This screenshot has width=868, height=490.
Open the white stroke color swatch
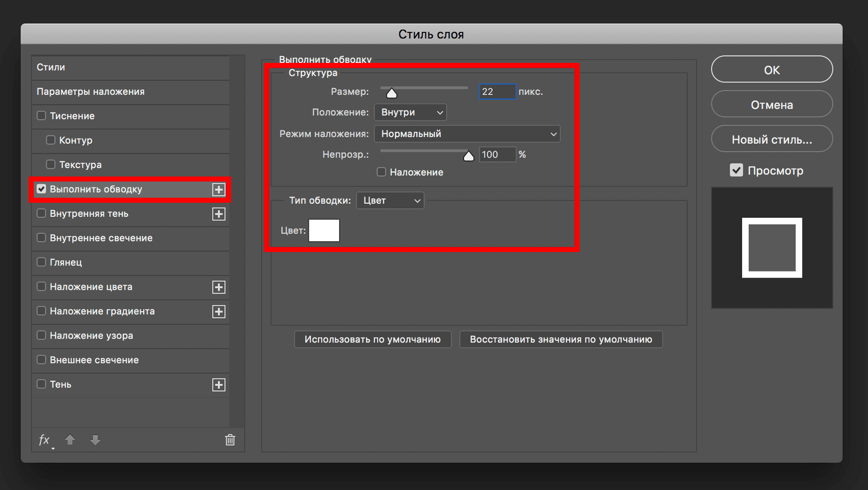click(324, 230)
